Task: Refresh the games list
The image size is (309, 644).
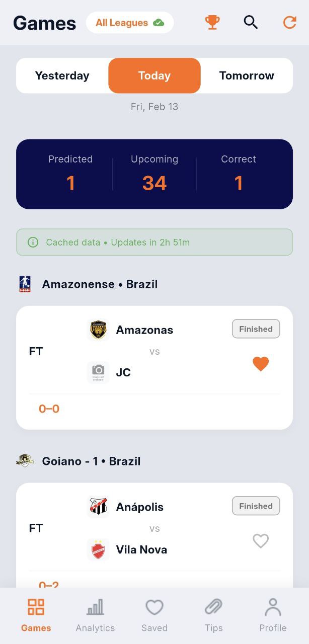Action: 289,23
